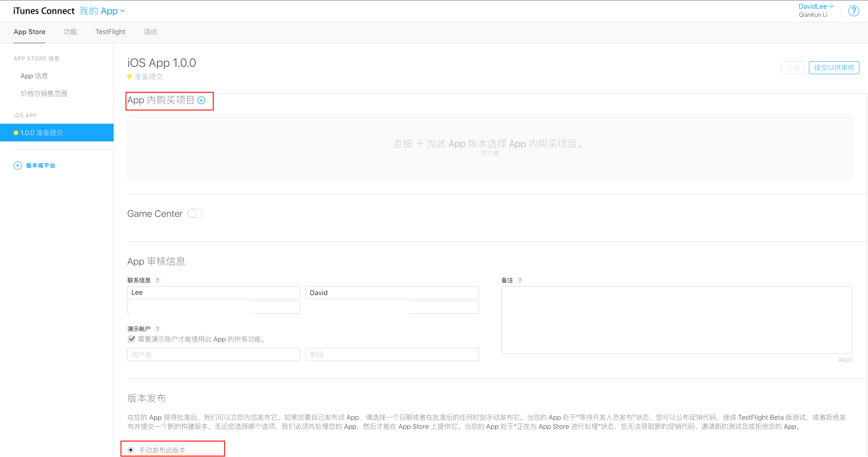Image resolution: width=868 pixels, height=457 pixels.
Task: Open the 活动 tab
Action: coord(151,32)
